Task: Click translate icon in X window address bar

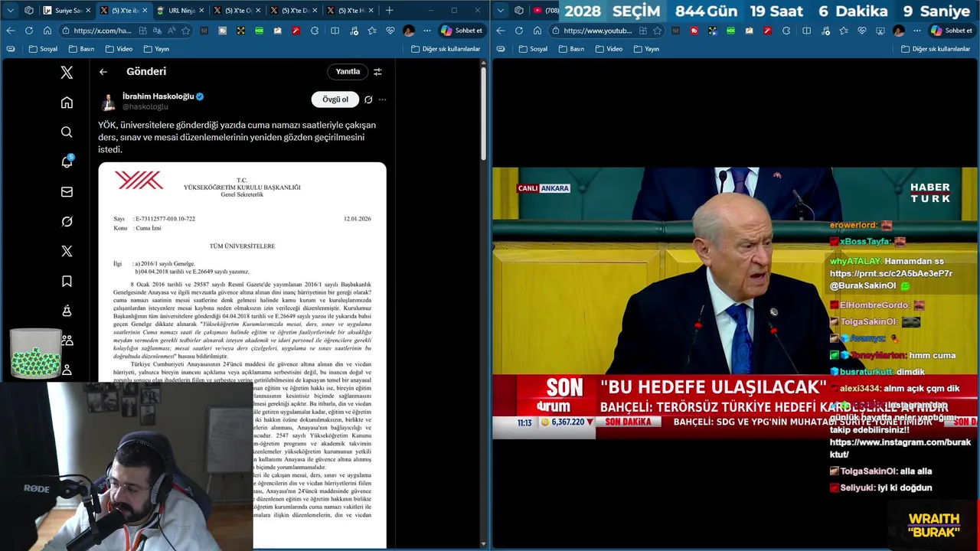Action: coord(157,31)
